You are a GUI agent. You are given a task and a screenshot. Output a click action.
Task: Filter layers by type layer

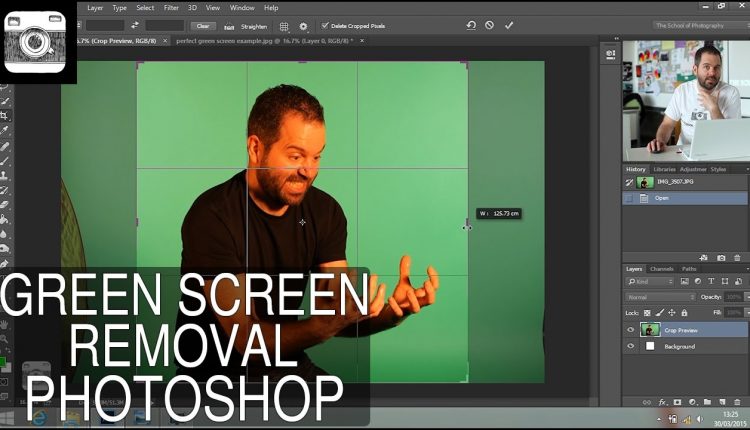[x=711, y=281]
